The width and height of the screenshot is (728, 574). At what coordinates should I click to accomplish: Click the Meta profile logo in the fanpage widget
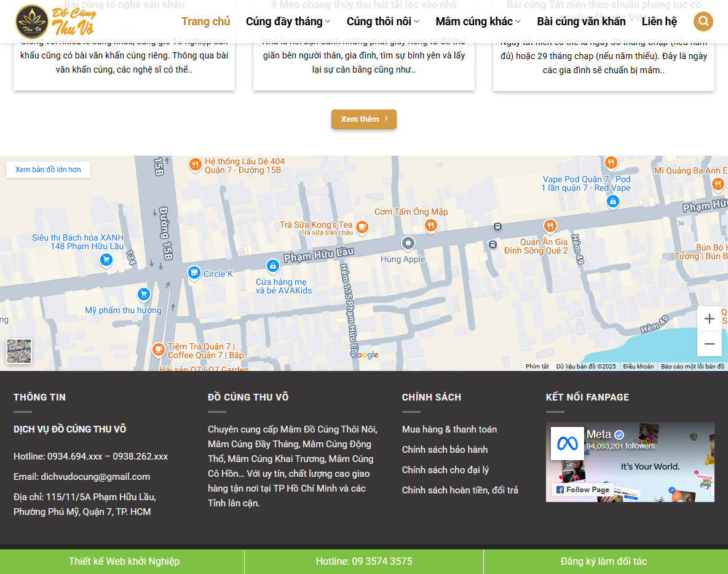pyautogui.click(x=567, y=442)
